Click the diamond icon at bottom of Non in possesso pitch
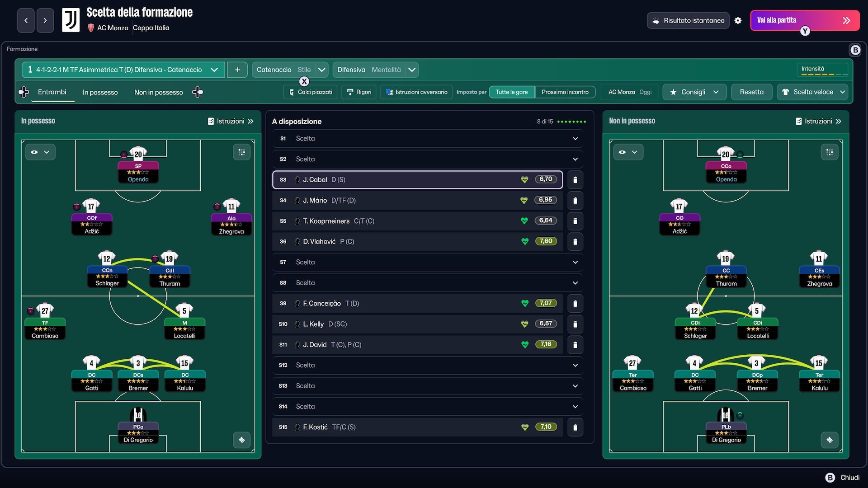The image size is (868, 488). tap(830, 440)
